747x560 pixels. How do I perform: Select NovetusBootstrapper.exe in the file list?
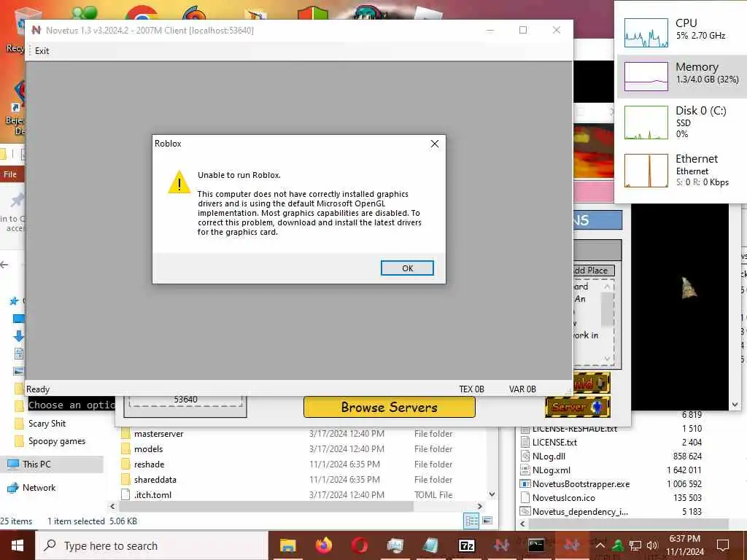pyautogui.click(x=581, y=484)
